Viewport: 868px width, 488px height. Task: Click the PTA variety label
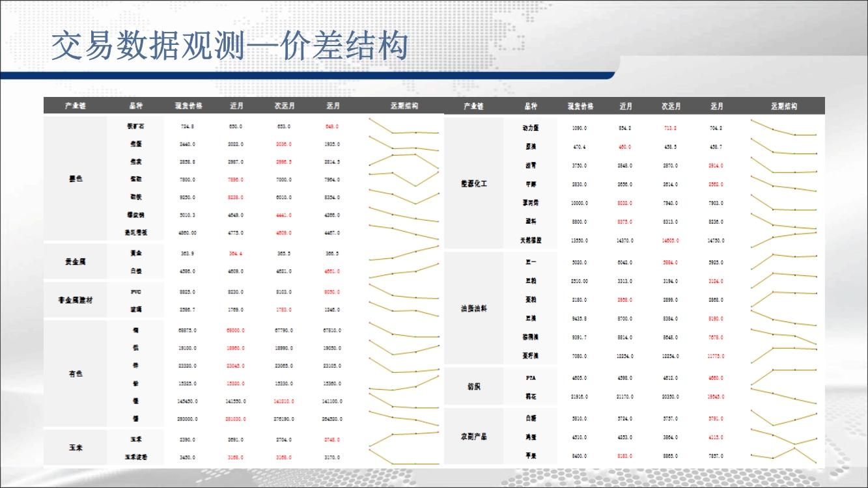coord(531,377)
